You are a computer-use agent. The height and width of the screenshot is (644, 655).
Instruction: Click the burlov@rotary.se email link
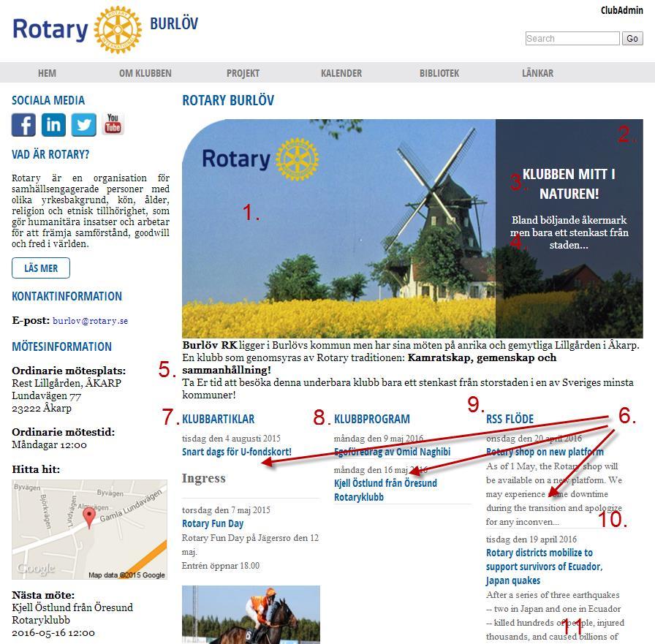[x=90, y=321]
